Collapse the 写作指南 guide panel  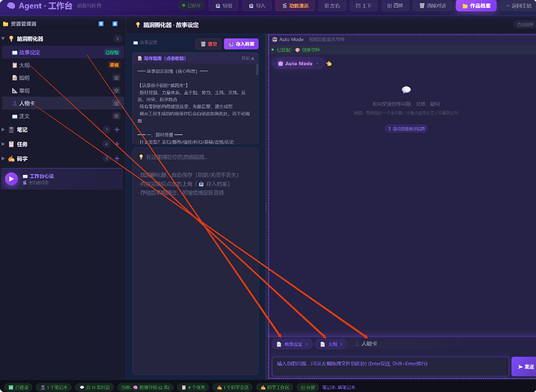point(196,59)
